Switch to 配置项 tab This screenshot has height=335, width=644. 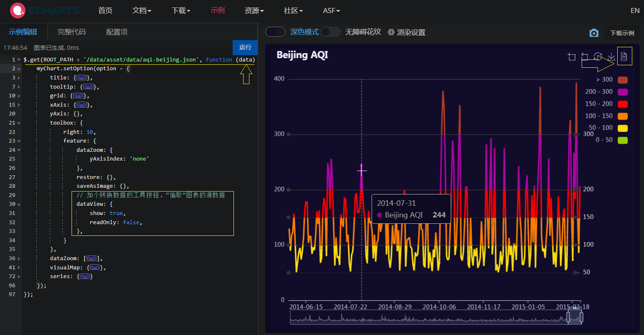pyautogui.click(x=117, y=32)
